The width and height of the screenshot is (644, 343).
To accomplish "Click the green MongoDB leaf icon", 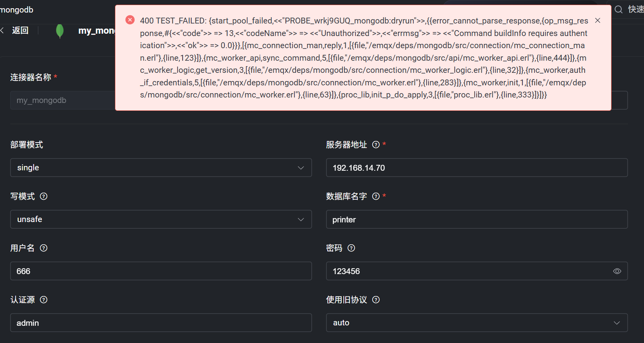I will pos(60,31).
